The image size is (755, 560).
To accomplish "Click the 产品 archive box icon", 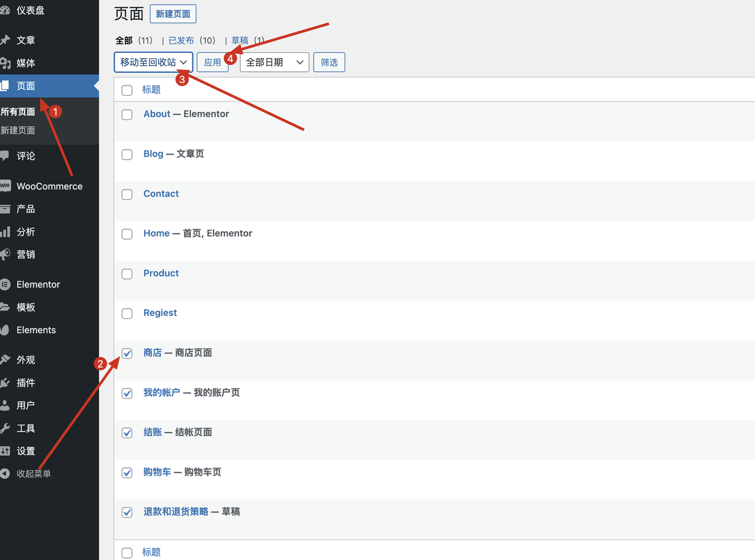I will [x=5, y=209].
